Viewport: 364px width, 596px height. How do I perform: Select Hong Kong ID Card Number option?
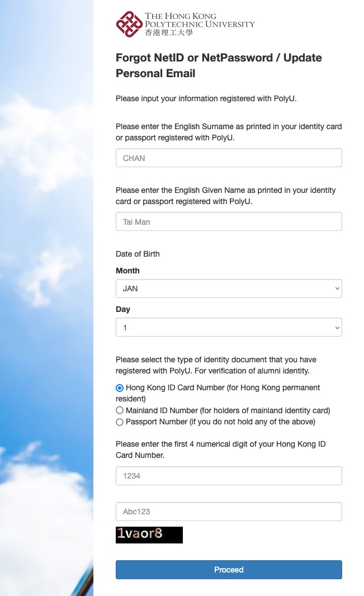(120, 387)
